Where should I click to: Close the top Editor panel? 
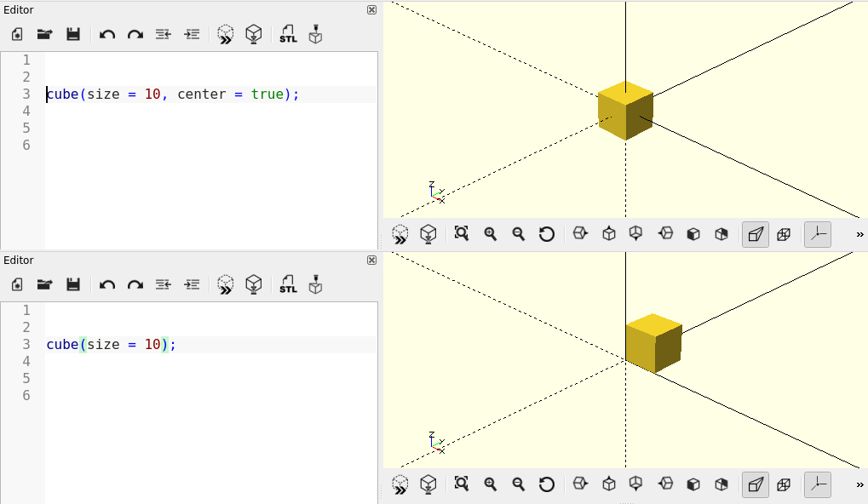[x=371, y=9]
